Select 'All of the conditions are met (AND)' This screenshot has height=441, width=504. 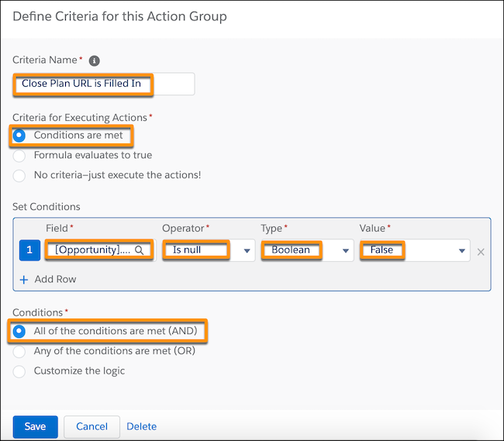[x=19, y=331]
